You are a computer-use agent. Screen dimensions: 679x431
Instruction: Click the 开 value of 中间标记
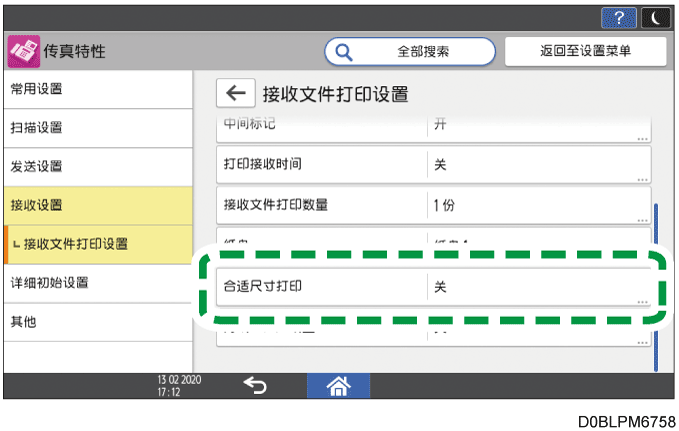[x=440, y=124]
